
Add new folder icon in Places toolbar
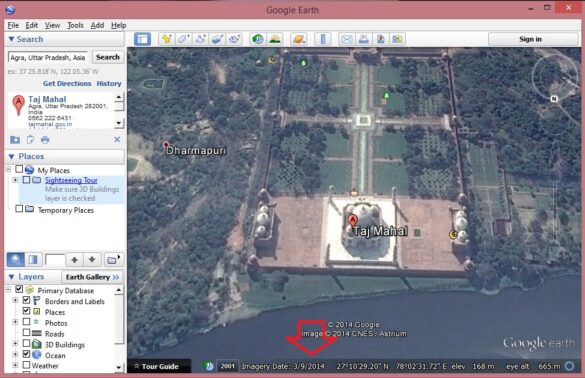pyautogui.click(x=113, y=259)
